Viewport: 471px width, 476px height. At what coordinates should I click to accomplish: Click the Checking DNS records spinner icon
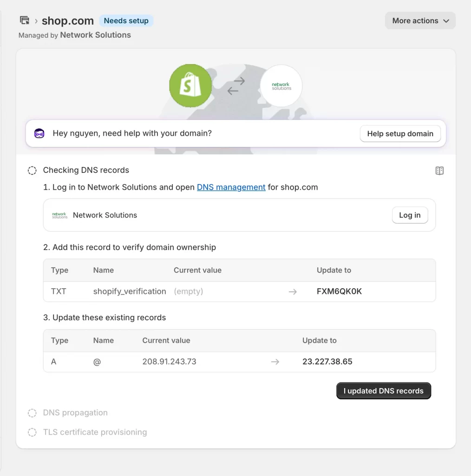(32, 170)
